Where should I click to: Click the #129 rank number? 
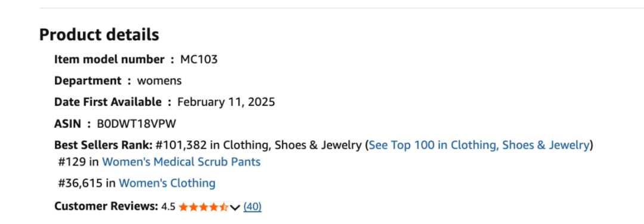coord(72,162)
